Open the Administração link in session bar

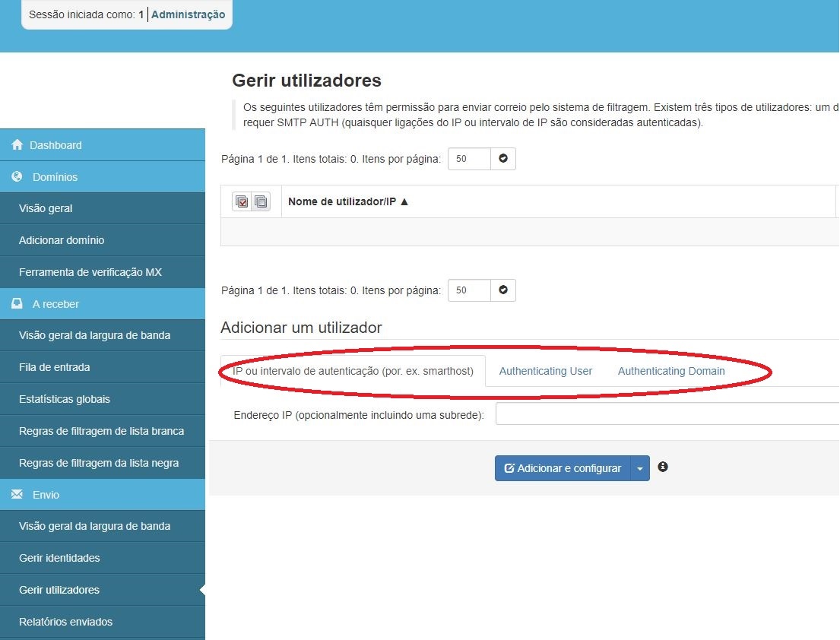[188, 14]
